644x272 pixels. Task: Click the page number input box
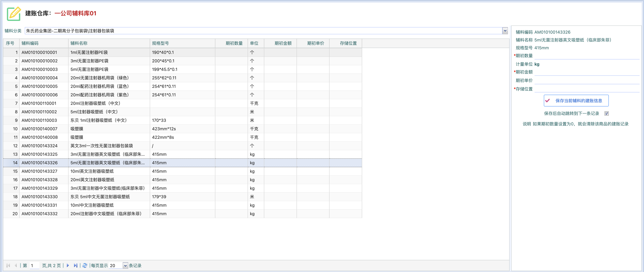(x=34, y=265)
